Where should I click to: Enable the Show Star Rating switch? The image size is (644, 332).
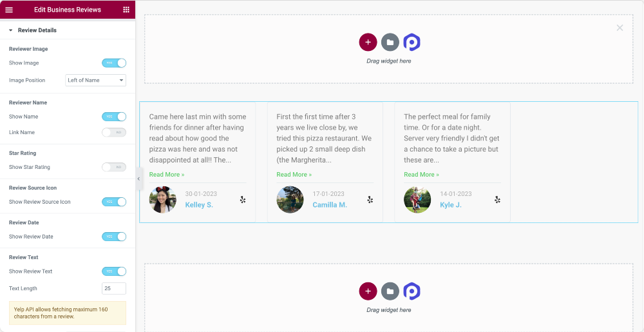[x=114, y=167]
